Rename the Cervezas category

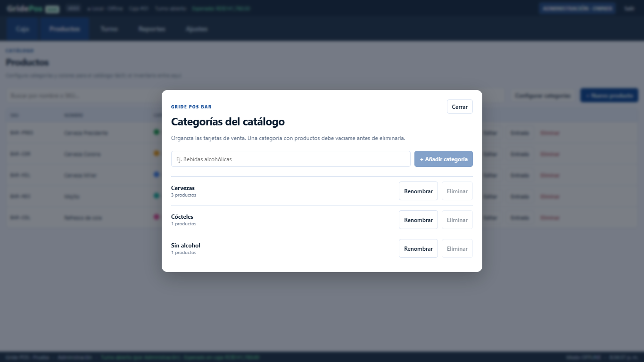tap(418, 191)
